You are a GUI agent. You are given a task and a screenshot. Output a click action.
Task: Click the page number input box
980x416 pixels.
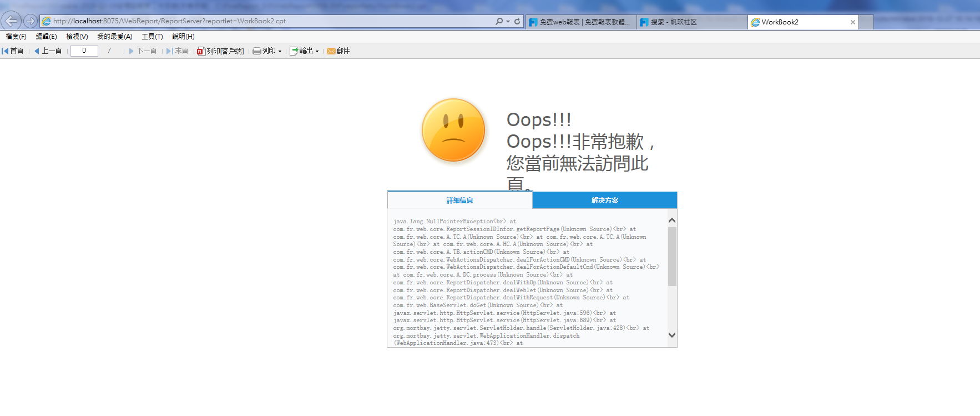pyautogui.click(x=84, y=51)
